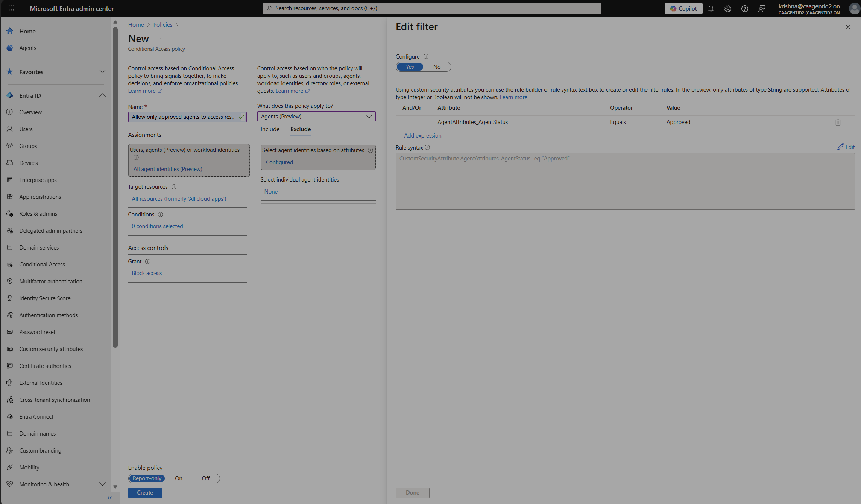Collapse the sidebar with double chevron

(109, 498)
